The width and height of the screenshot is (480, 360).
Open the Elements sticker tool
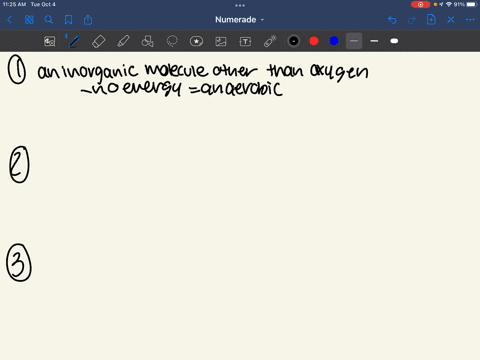coord(196,41)
